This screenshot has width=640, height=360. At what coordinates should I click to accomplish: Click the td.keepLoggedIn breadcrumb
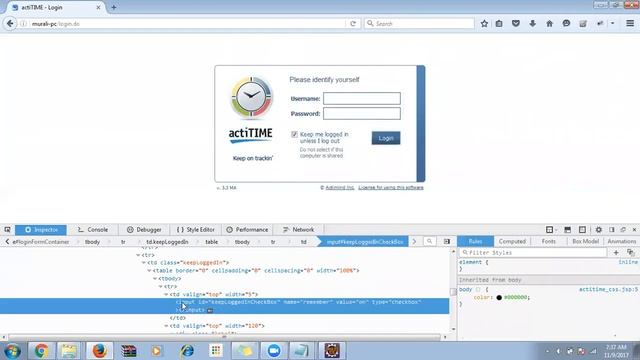click(167, 242)
